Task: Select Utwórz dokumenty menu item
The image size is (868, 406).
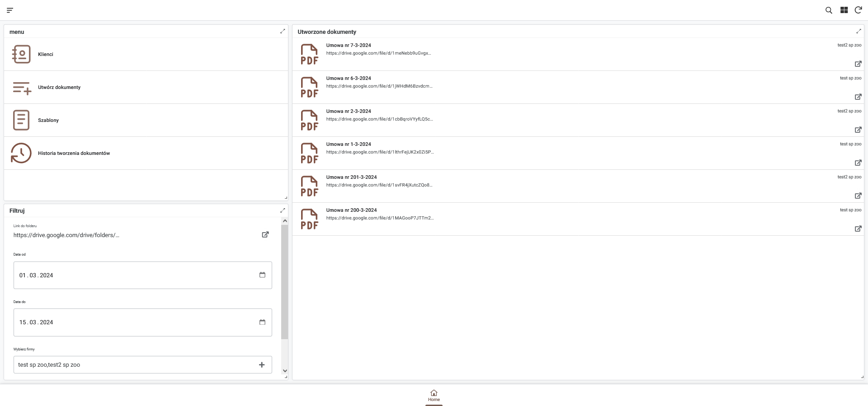Action: (x=59, y=87)
